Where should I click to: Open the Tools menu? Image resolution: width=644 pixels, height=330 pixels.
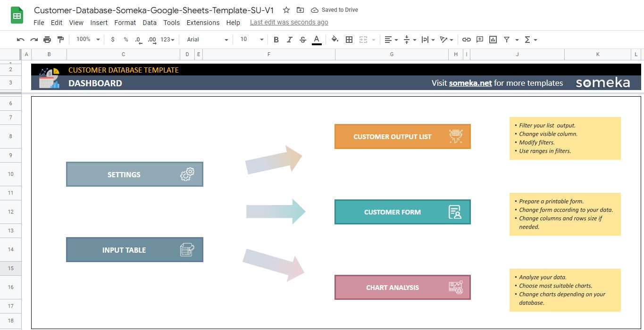172,23
